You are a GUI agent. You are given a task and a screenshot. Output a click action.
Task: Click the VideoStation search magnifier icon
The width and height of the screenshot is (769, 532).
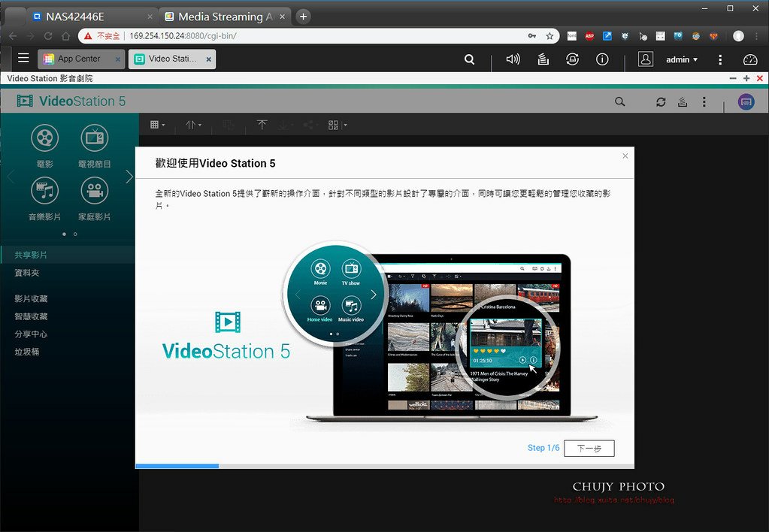(x=620, y=101)
